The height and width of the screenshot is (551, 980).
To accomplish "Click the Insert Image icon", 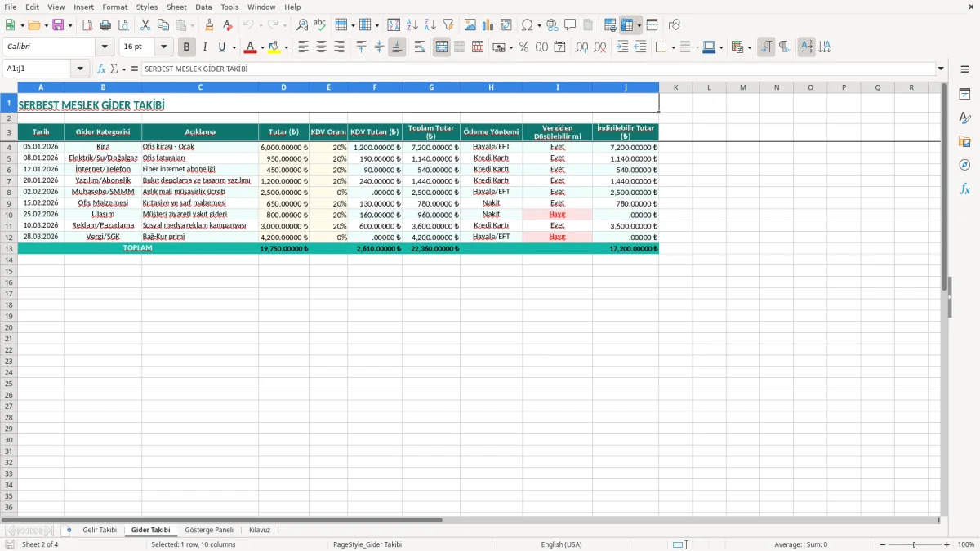I will pos(470,25).
